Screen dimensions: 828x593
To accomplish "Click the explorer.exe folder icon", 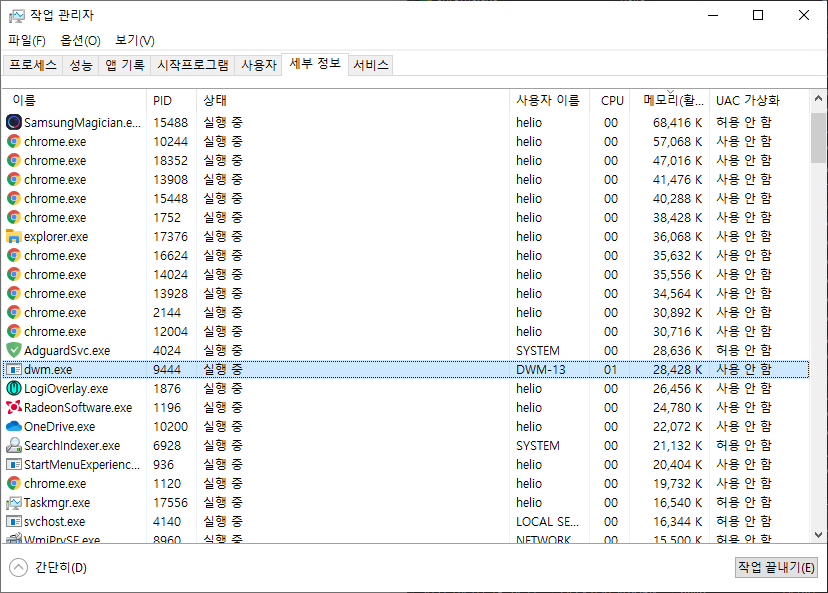I will coord(14,237).
